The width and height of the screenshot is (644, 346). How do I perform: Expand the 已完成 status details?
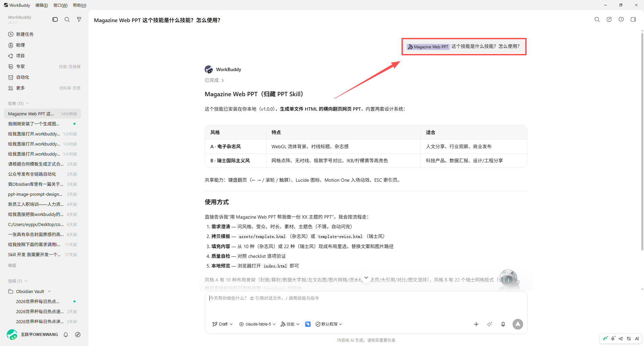(214, 80)
